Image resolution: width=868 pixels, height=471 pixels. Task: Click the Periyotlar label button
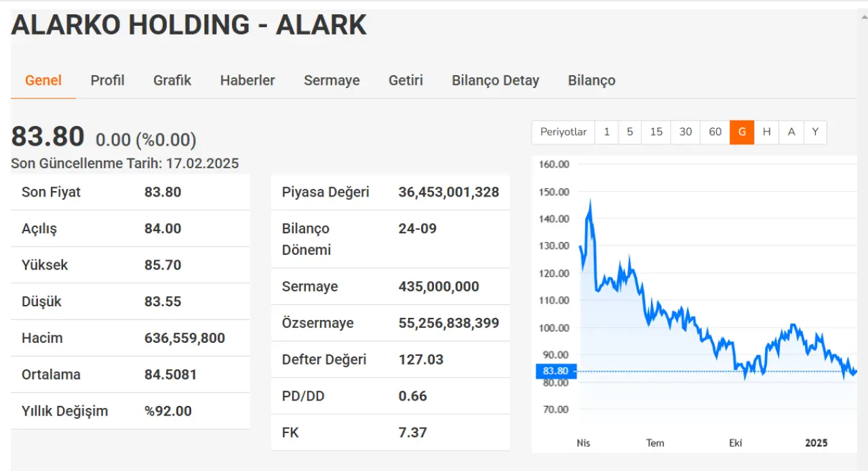point(564,132)
